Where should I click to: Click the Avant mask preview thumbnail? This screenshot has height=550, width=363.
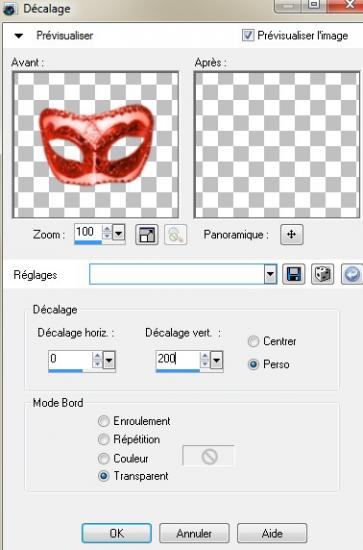click(95, 145)
